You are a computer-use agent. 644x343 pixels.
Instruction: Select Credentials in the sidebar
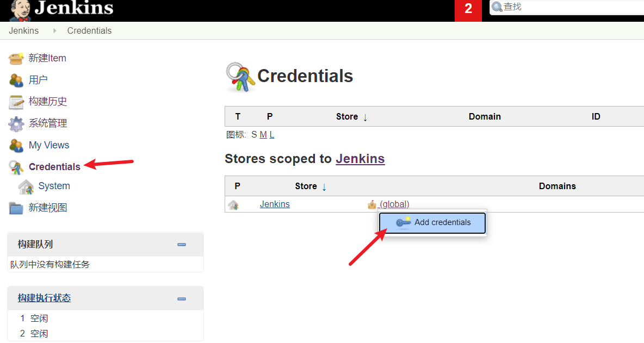click(54, 167)
